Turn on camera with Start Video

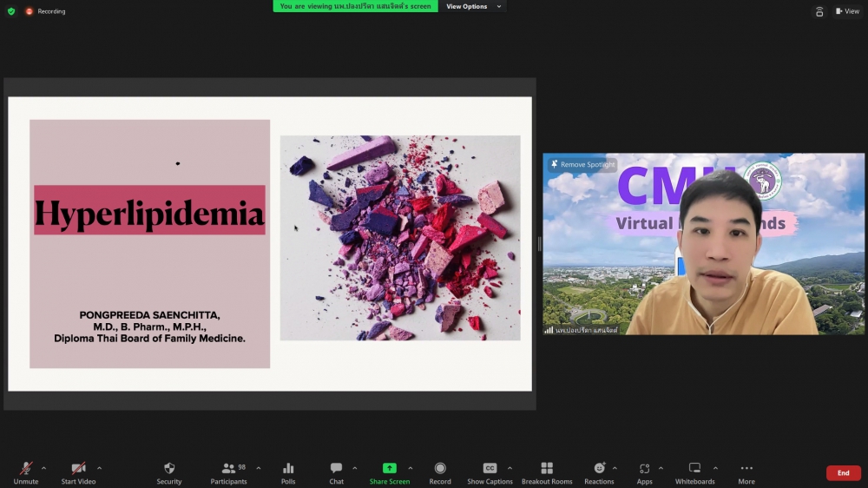[78, 469]
